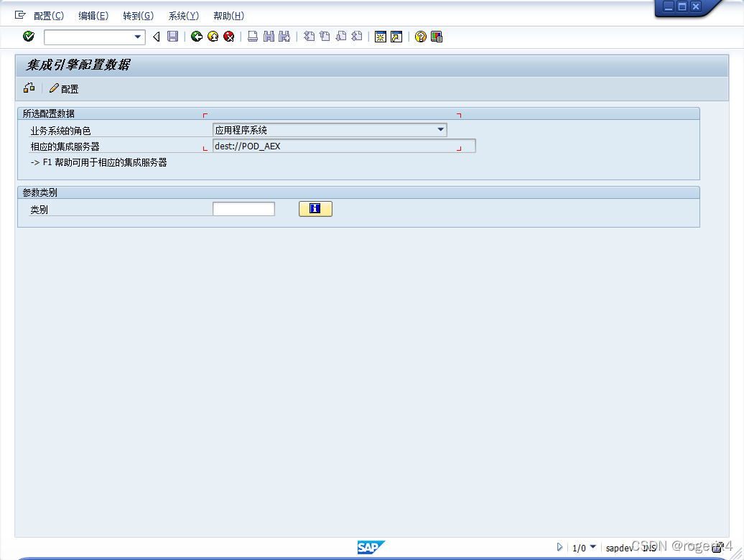The height and width of the screenshot is (560, 744).
Task: Click the Save diskette icon
Action: [x=172, y=37]
